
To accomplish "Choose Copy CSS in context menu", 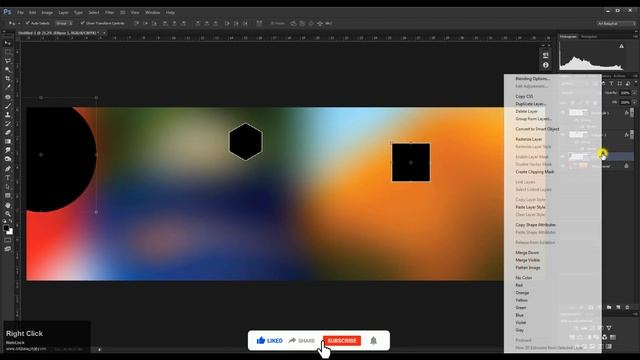I will pyautogui.click(x=524, y=96).
